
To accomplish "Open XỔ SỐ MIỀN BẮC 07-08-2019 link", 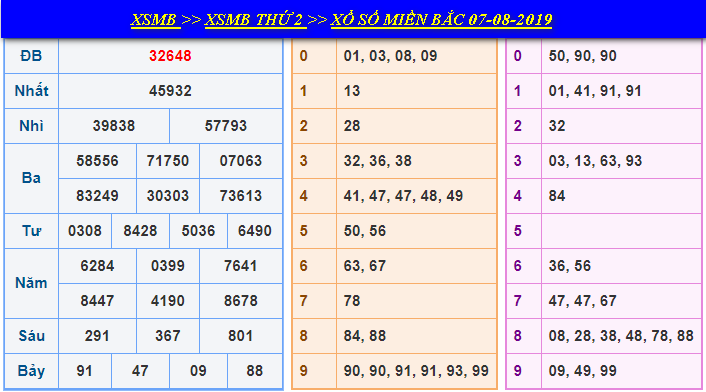I will point(441,20).
